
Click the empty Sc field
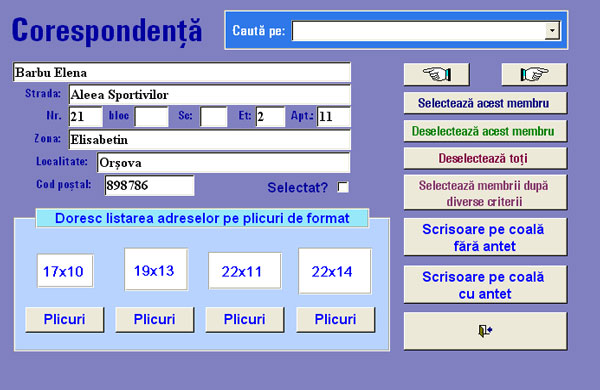(214, 117)
